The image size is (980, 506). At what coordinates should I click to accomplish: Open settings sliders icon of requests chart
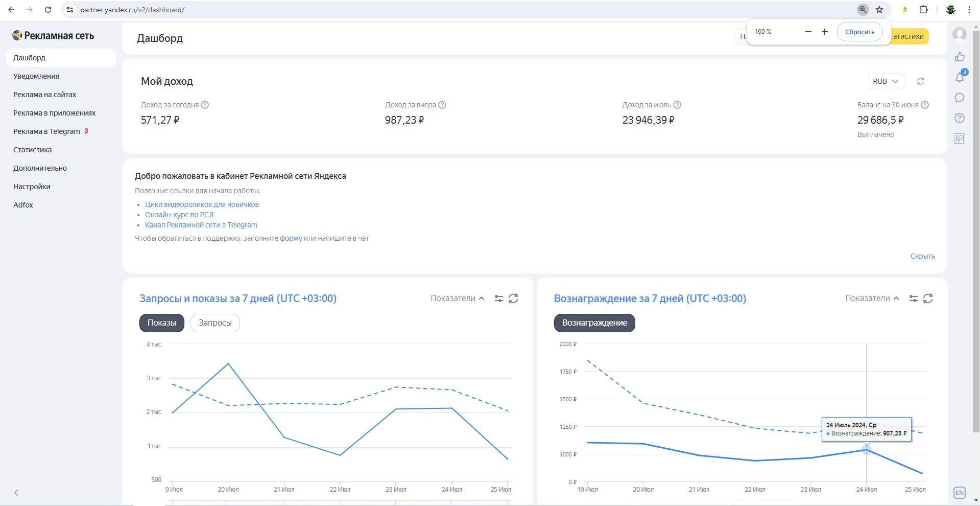[498, 298]
